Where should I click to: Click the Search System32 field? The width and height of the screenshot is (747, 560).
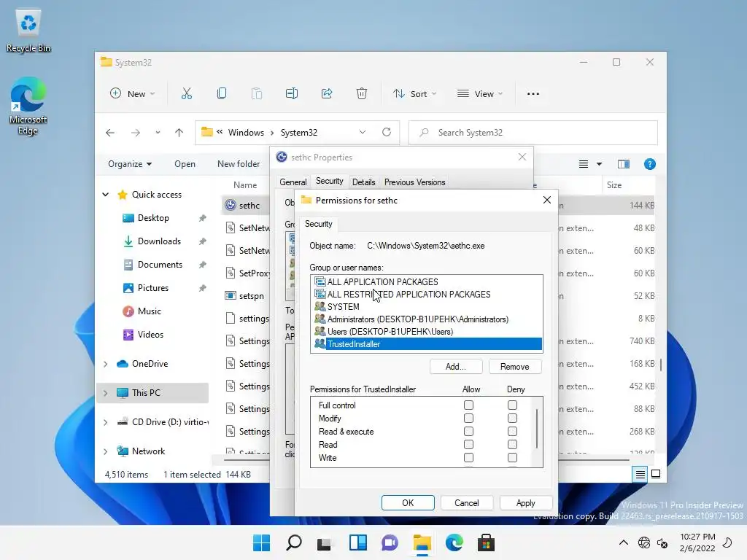point(533,133)
